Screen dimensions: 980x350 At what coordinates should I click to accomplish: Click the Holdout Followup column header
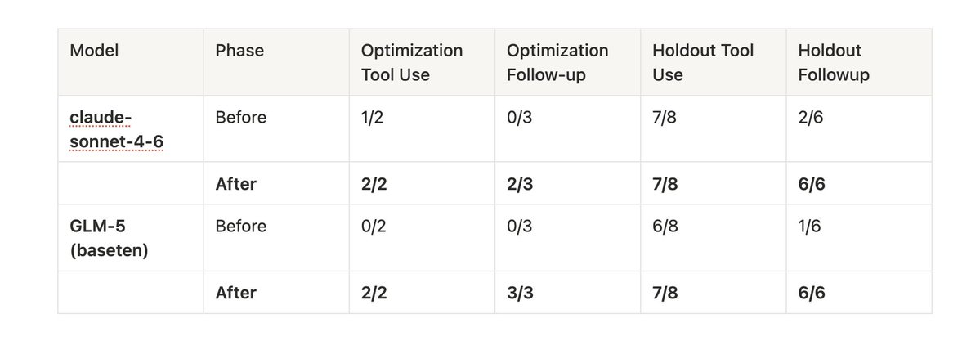click(834, 62)
